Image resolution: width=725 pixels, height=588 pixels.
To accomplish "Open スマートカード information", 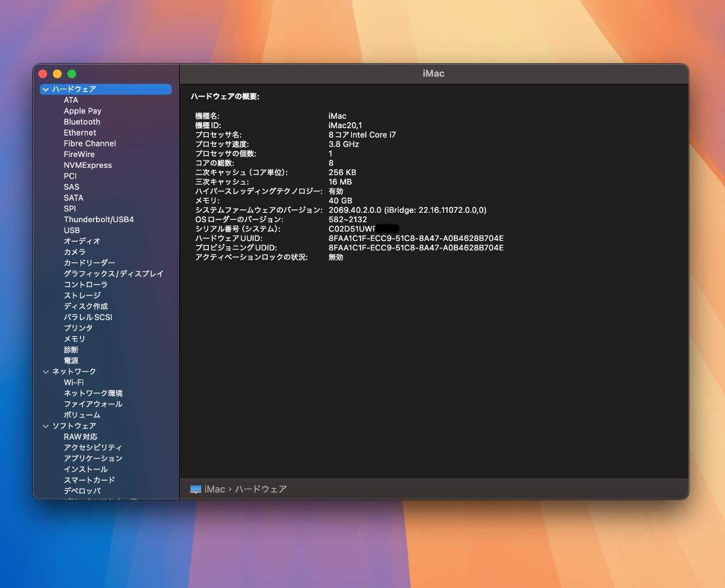I will pyautogui.click(x=89, y=481).
